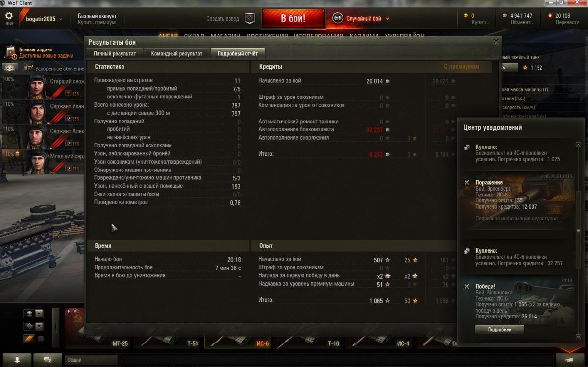Expand the nation filter globe dropdown
Screen dimensions: 588x367
[x=33, y=314]
